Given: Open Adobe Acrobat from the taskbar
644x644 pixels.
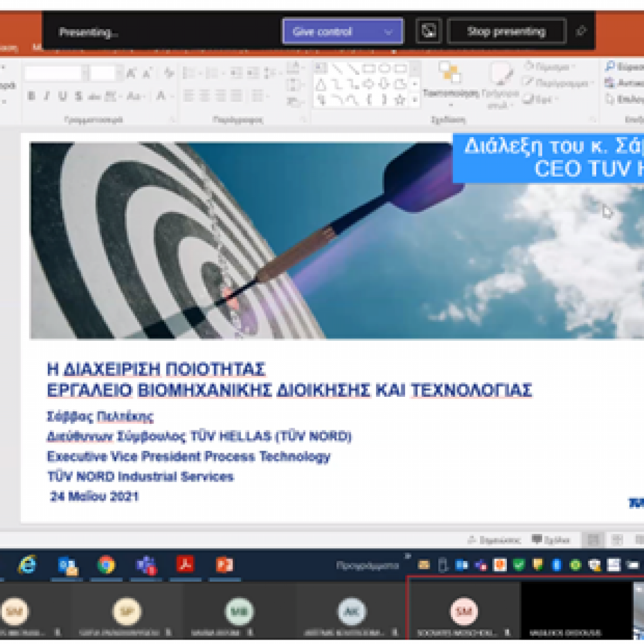Looking at the screenshot, I should pyautogui.click(x=186, y=565).
